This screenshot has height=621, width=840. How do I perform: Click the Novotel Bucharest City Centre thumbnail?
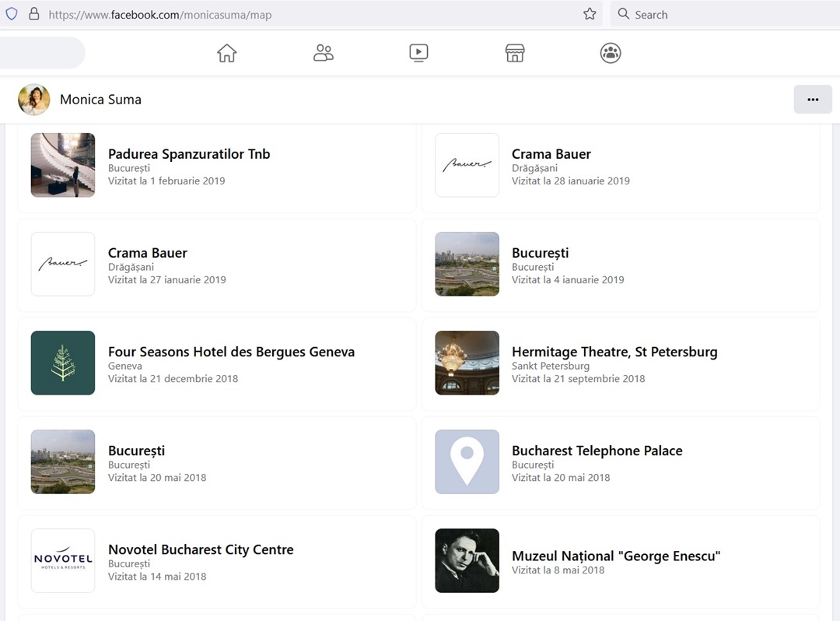pyautogui.click(x=63, y=560)
